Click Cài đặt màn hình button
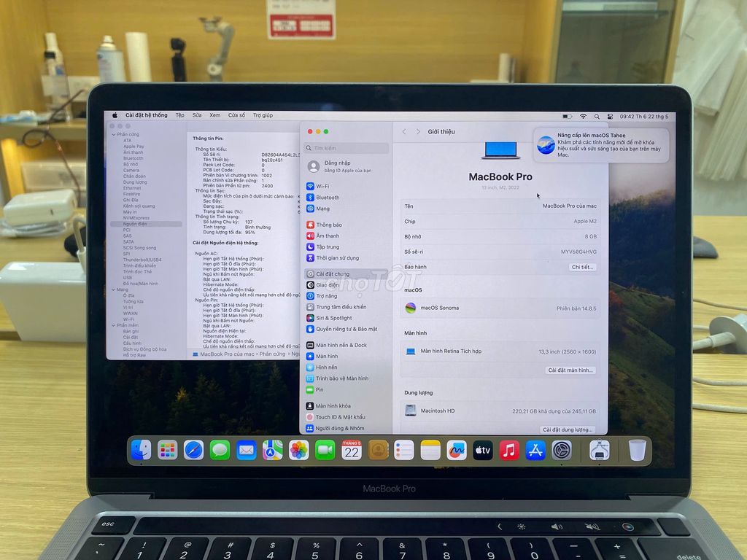This screenshot has width=747, height=560. (570, 370)
